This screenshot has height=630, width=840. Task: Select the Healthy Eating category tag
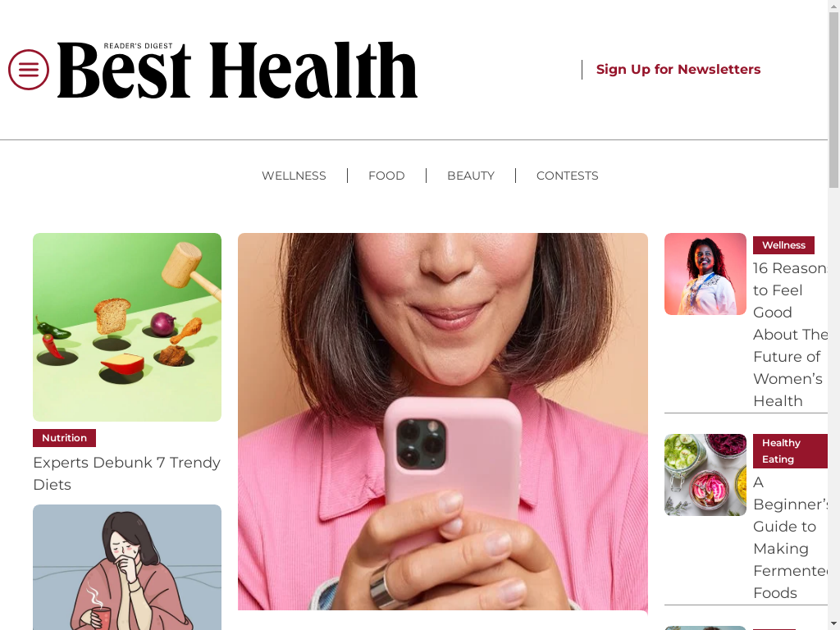[x=790, y=451]
